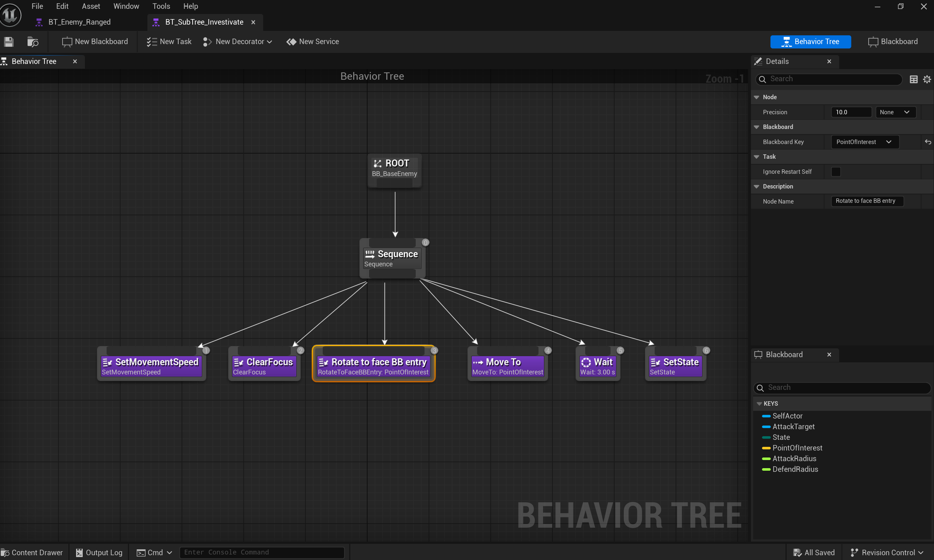The height and width of the screenshot is (560, 934).
Task: Open the Asset menu
Action: coord(90,6)
